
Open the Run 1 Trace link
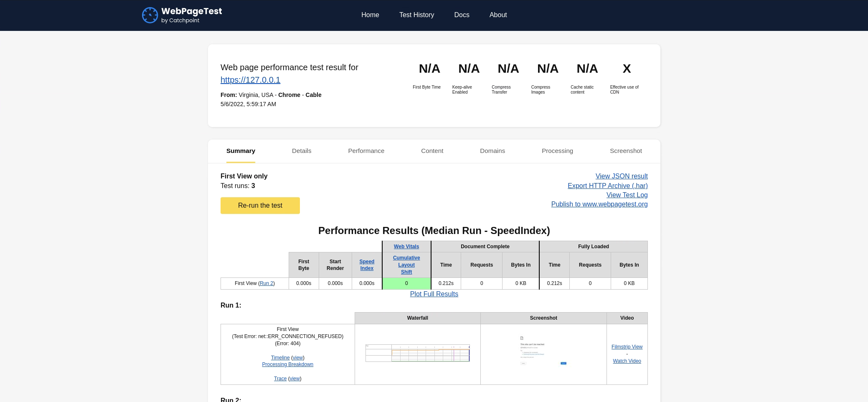280,379
